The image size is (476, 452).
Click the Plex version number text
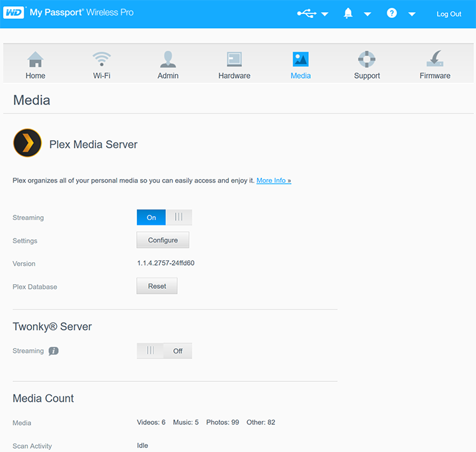pos(165,263)
